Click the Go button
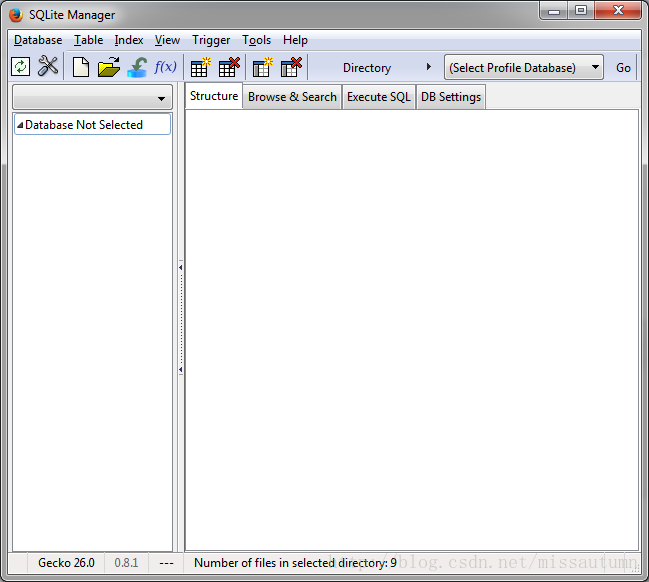This screenshot has height=582, width=649. pos(623,67)
